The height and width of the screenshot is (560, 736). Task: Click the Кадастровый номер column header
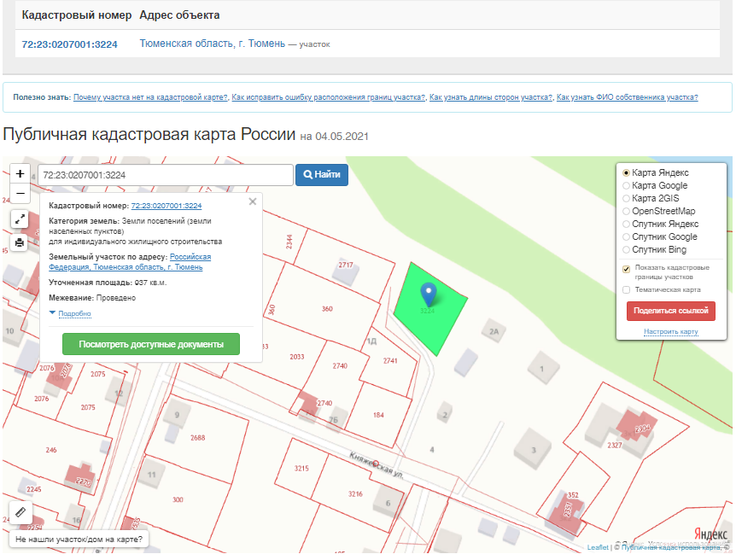[77, 15]
